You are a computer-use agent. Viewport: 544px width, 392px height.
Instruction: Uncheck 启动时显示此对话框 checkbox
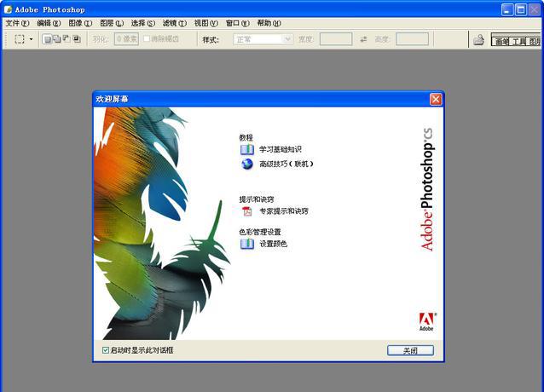[x=106, y=350]
